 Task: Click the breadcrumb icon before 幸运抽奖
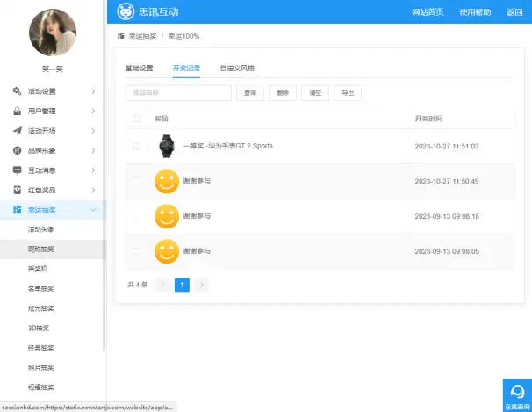[120, 36]
